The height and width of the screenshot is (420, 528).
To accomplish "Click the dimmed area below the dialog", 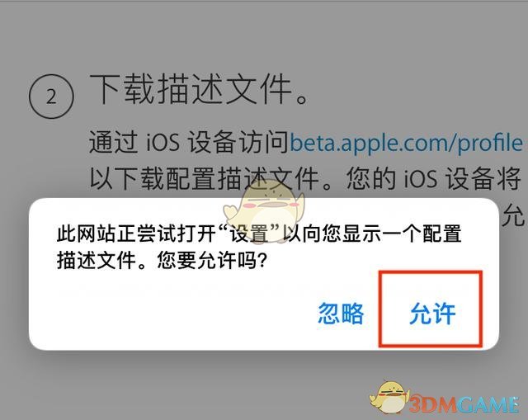I will pyautogui.click(x=202, y=384).
